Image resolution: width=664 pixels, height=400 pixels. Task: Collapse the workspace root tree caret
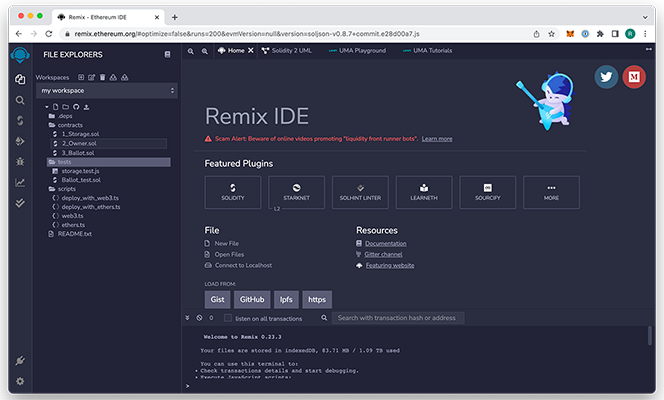[47, 107]
